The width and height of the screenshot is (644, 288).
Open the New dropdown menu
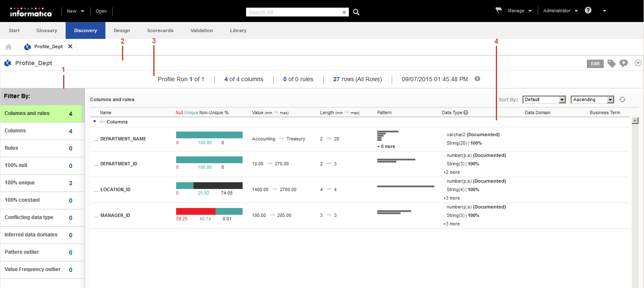click(x=75, y=11)
